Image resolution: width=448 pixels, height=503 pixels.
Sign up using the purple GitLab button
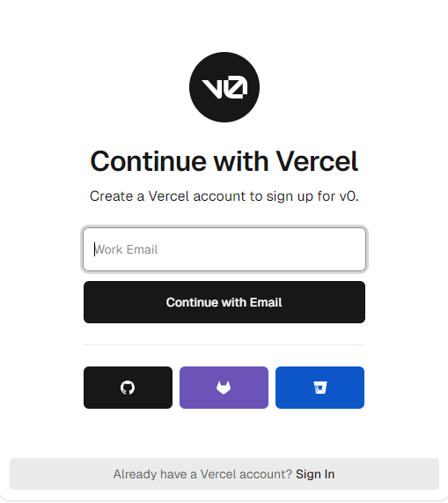pyautogui.click(x=224, y=388)
